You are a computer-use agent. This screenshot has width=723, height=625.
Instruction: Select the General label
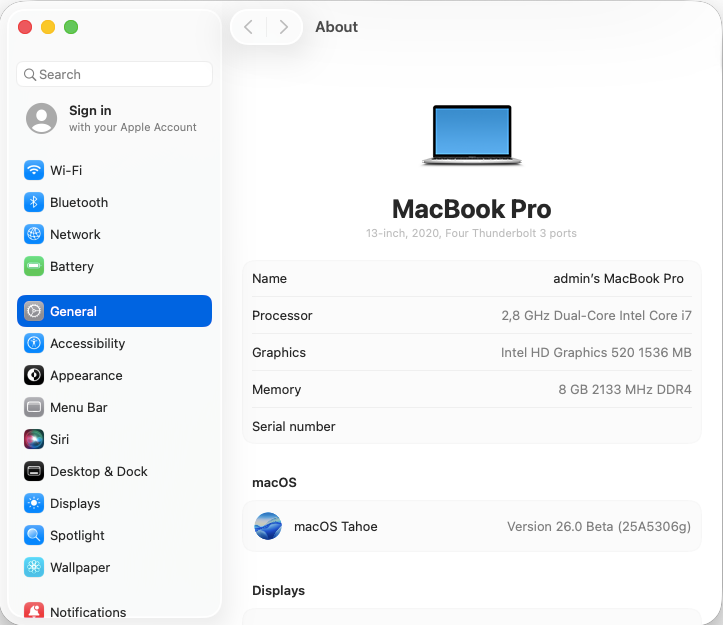pyautogui.click(x=73, y=311)
